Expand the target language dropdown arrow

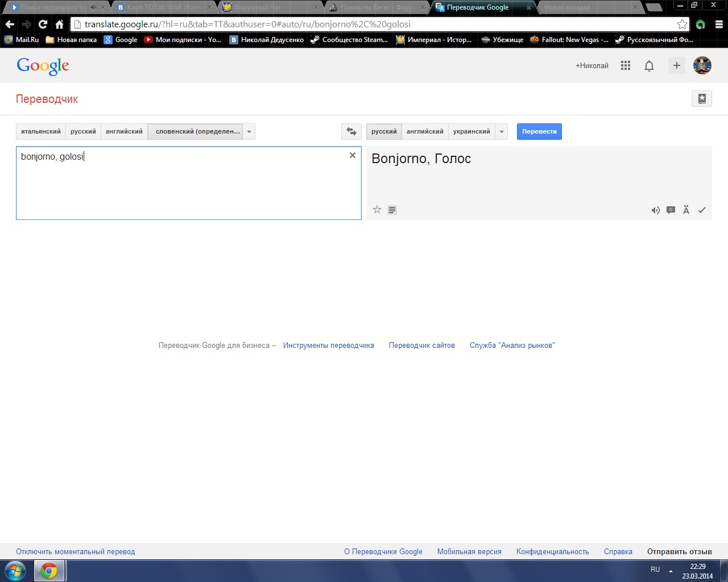(502, 131)
